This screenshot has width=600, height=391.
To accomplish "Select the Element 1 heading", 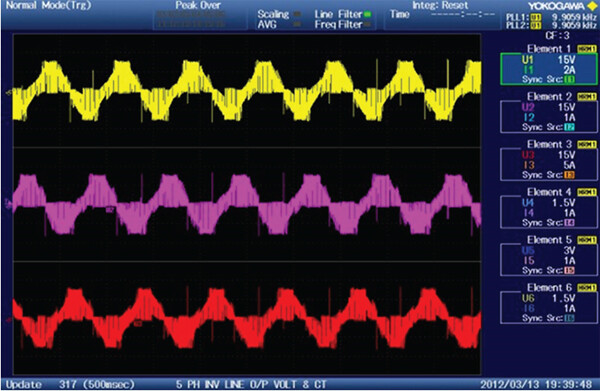I will point(549,49).
